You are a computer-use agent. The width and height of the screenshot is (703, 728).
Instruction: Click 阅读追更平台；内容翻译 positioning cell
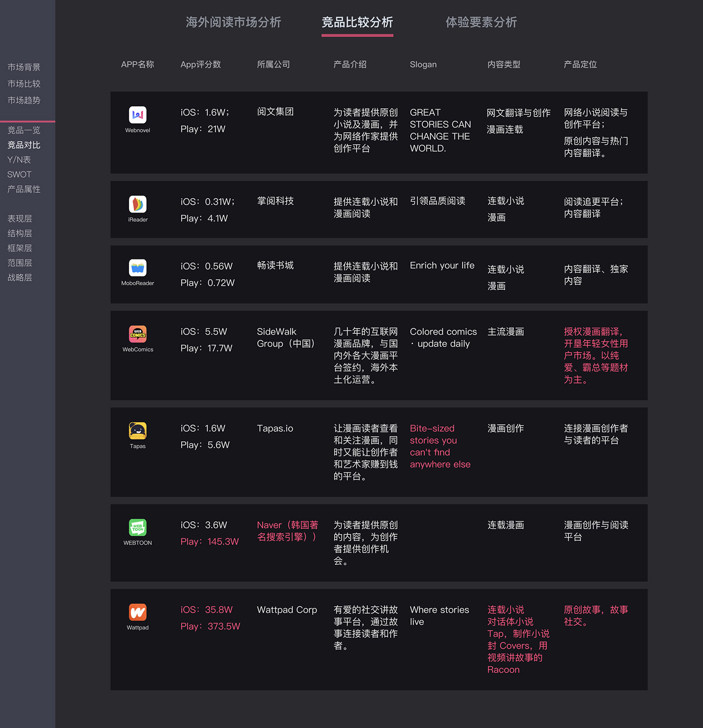coord(594,208)
